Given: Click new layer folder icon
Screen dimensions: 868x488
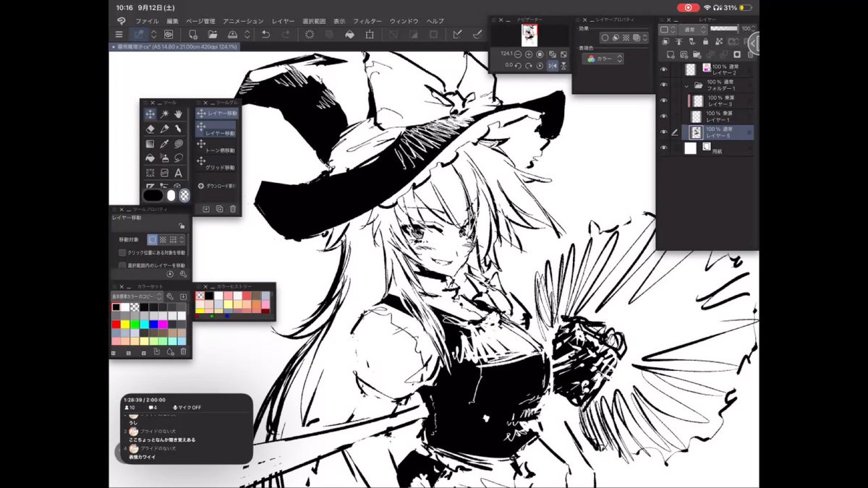Looking at the screenshot, I should 696,53.
